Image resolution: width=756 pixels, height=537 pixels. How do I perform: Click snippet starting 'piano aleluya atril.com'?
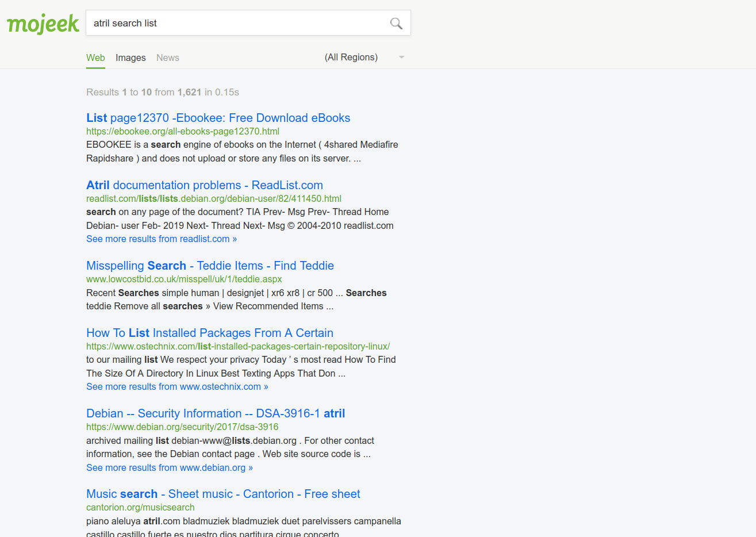(x=244, y=528)
